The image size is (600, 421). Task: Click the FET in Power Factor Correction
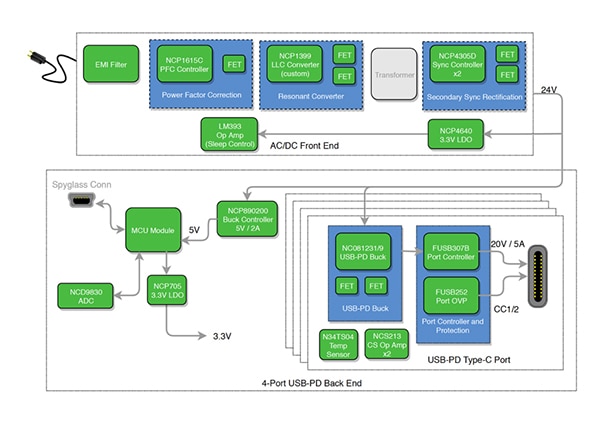[x=231, y=66]
